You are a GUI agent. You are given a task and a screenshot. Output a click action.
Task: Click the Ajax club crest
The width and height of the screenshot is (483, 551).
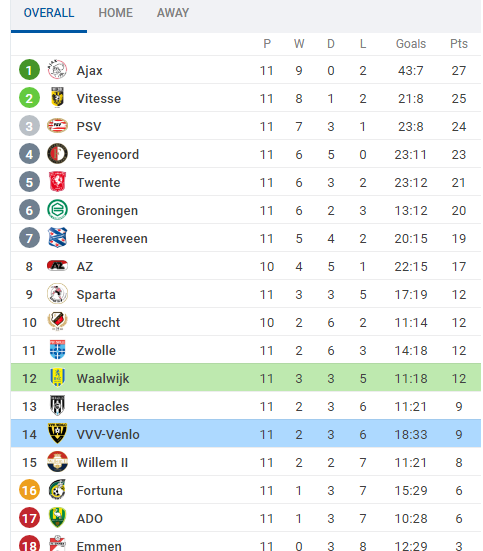click(x=57, y=70)
